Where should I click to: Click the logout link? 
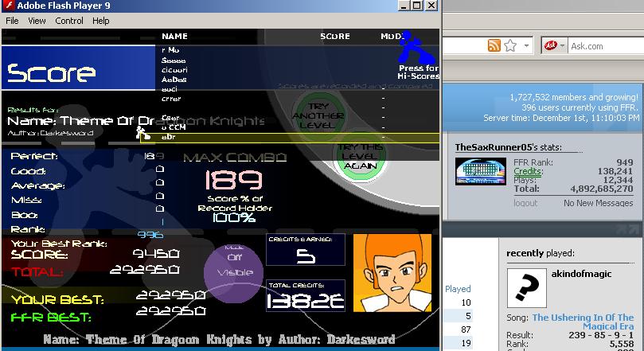click(x=525, y=203)
